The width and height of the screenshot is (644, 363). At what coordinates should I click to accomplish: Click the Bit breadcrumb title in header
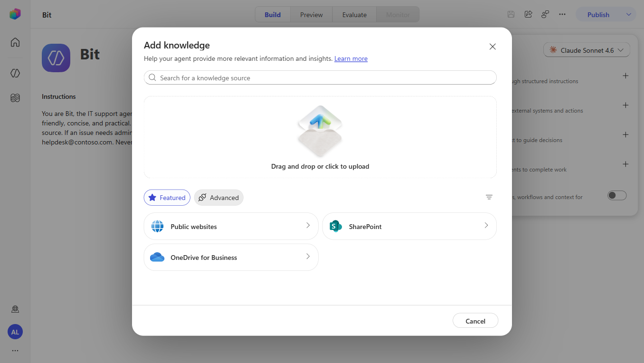tap(47, 15)
